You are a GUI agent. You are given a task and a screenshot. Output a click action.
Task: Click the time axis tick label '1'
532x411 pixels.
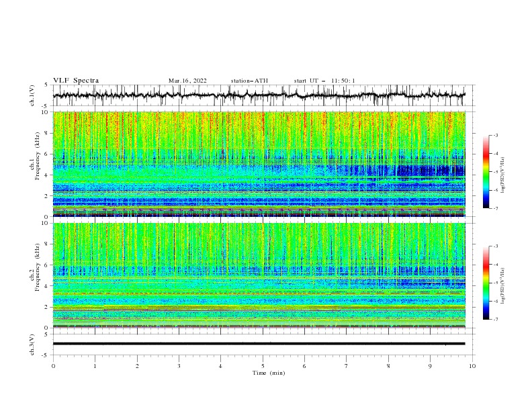pyautogui.click(x=95, y=366)
